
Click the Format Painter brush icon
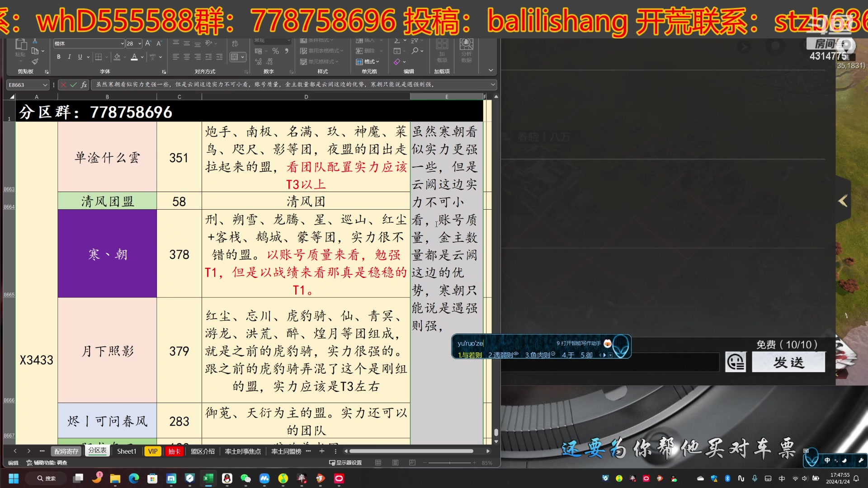point(35,61)
